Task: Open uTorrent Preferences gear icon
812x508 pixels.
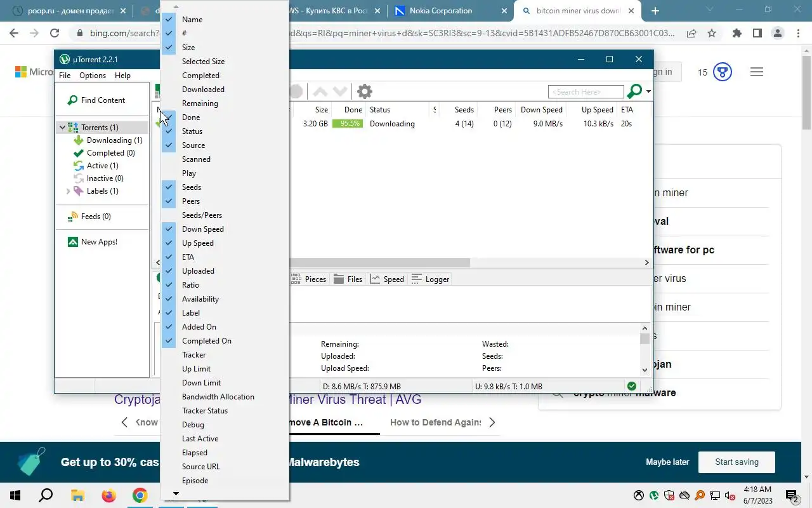Action: pyautogui.click(x=364, y=91)
